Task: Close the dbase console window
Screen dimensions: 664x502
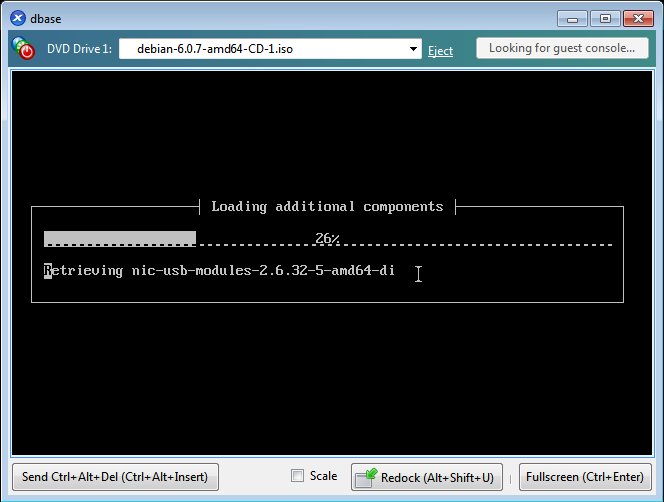Action: click(x=638, y=19)
